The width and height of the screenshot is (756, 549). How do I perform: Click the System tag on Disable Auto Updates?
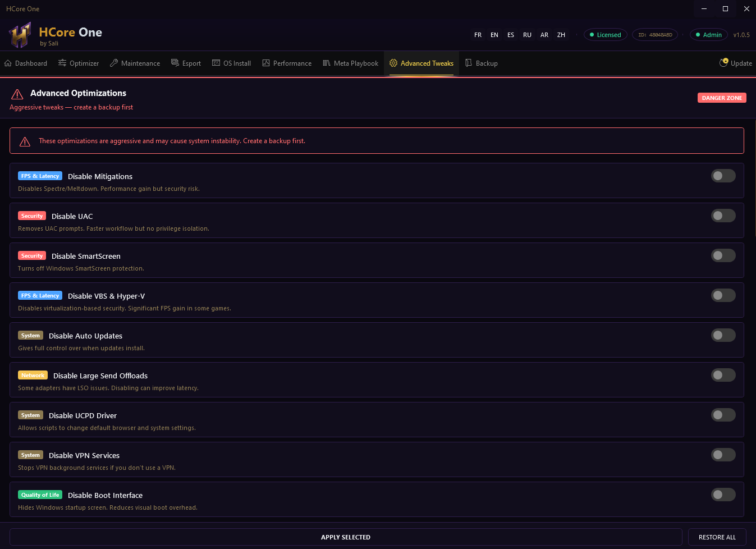click(30, 336)
